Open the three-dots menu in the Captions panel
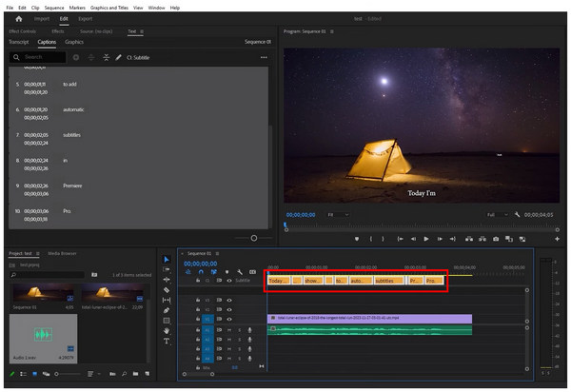The height and width of the screenshot is (392, 571). (x=264, y=57)
